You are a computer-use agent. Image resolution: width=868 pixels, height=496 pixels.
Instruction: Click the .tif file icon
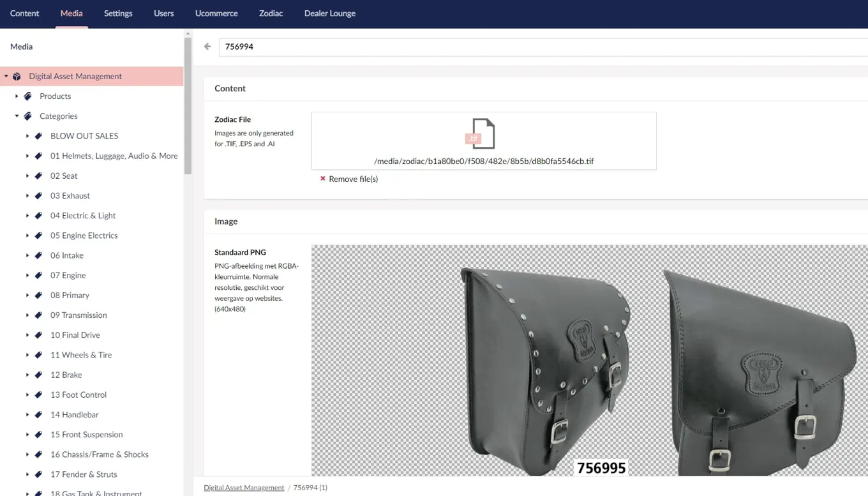[x=483, y=133]
